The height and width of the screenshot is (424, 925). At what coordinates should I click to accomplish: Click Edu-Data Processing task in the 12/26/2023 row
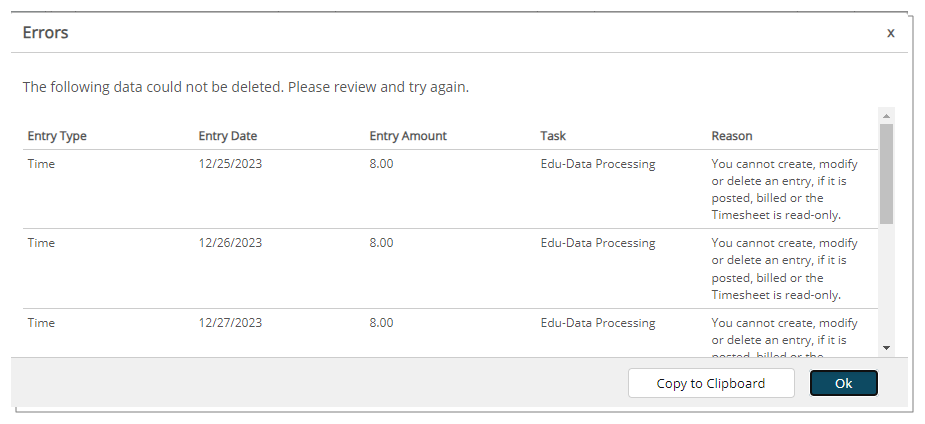(x=597, y=243)
